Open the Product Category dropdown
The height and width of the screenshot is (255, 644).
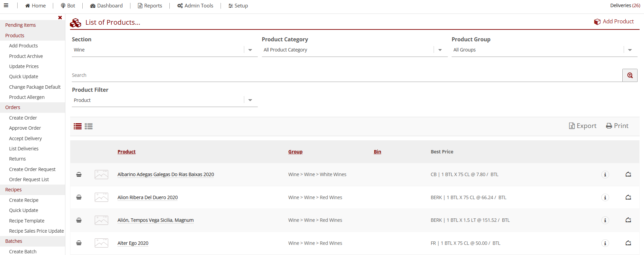(440, 50)
